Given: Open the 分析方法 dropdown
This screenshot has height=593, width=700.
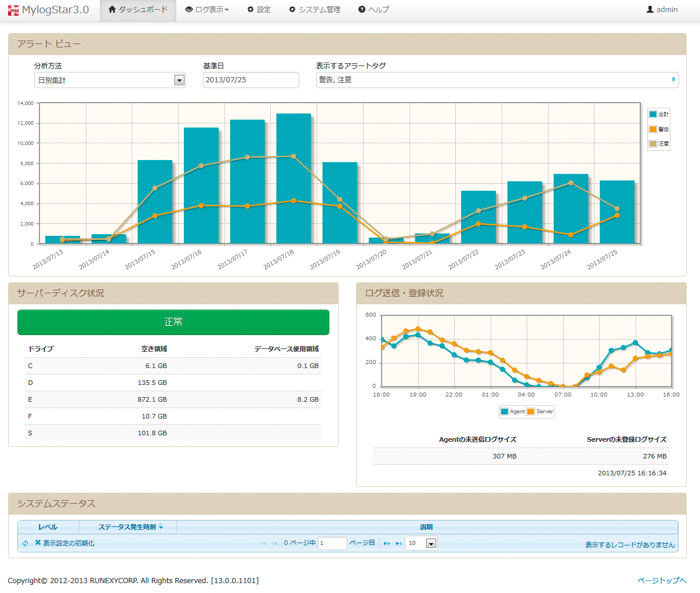Looking at the screenshot, I should pos(110,80).
